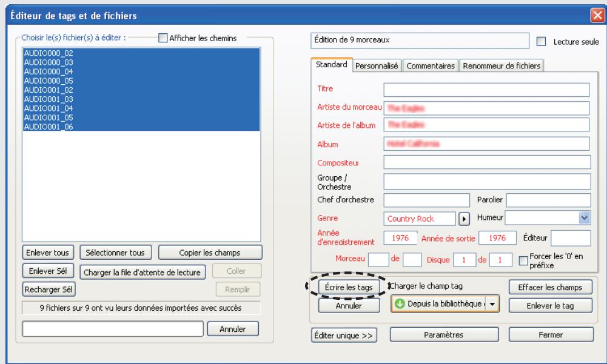Screen dimensions: 607x364
Task: Click the Disque number field
Action: pyautogui.click(x=464, y=260)
